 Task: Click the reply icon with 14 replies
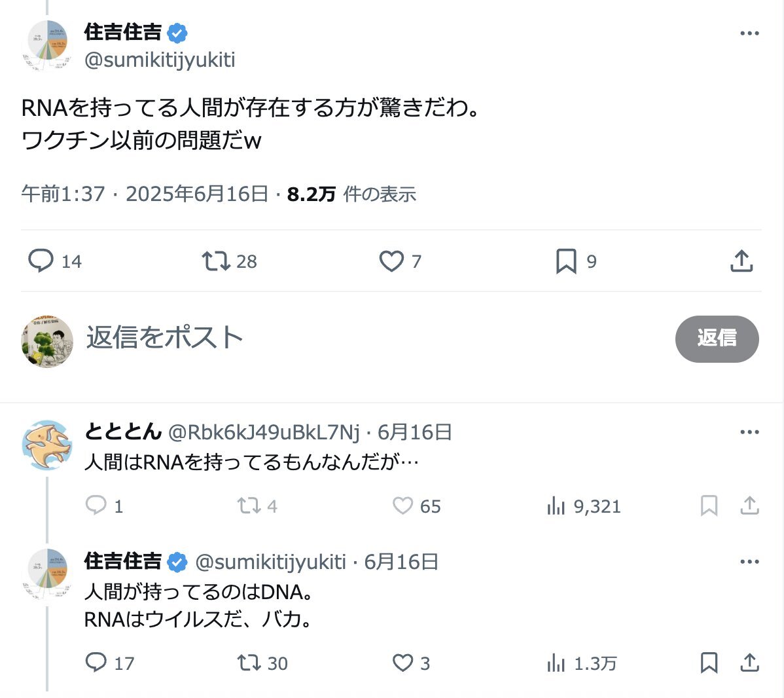click(41, 261)
